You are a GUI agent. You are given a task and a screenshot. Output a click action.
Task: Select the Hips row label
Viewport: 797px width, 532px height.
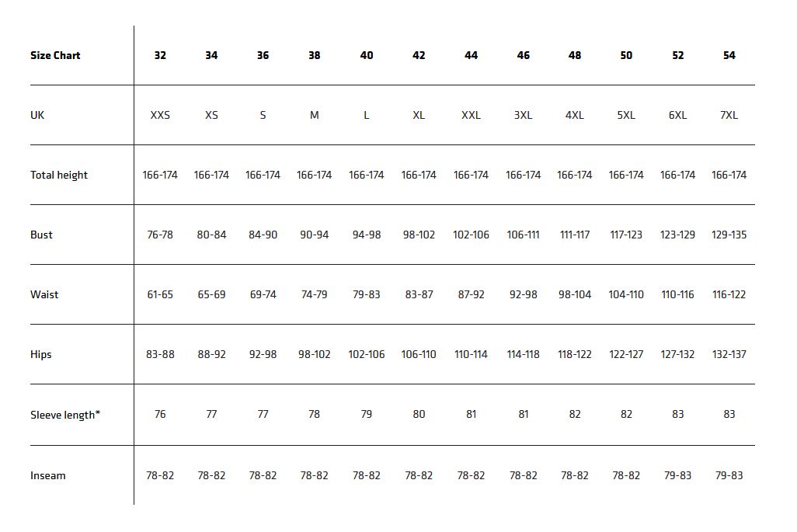click(x=41, y=354)
